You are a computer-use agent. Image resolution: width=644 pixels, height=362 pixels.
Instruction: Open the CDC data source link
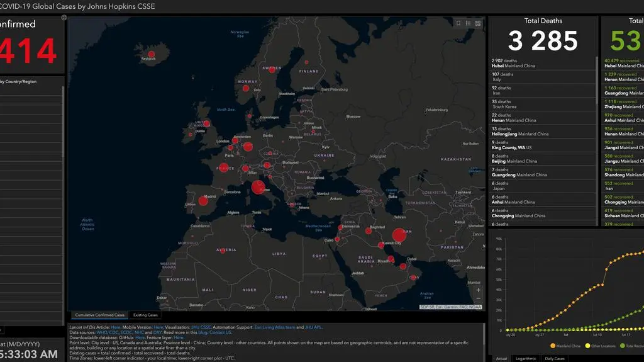[113, 332]
